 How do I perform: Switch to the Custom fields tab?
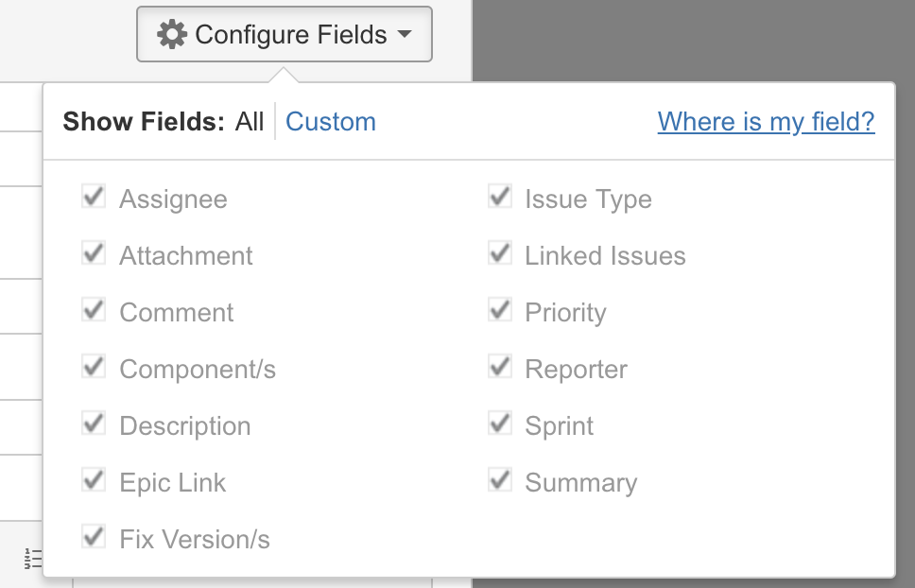tap(330, 122)
